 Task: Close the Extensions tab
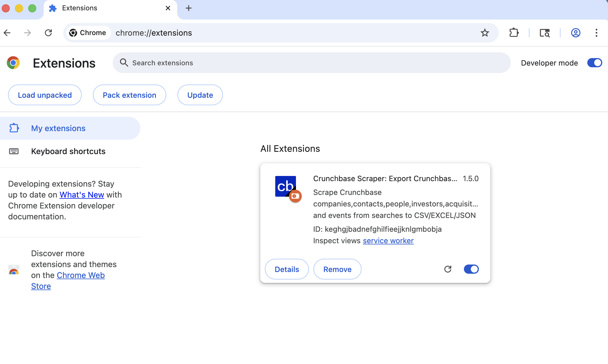click(x=168, y=8)
